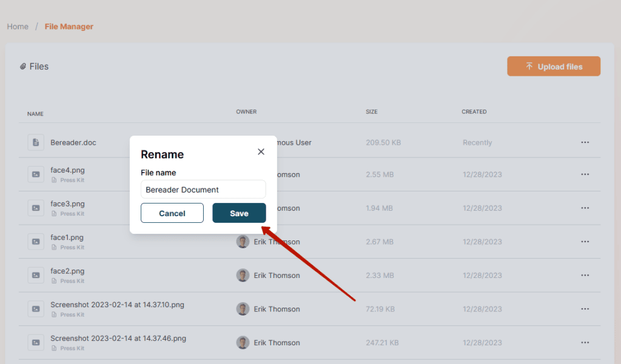Open the three-dot menu for face4.png
The height and width of the screenshot is (364, 621).
pyautogui.click(x=585, y=174)
